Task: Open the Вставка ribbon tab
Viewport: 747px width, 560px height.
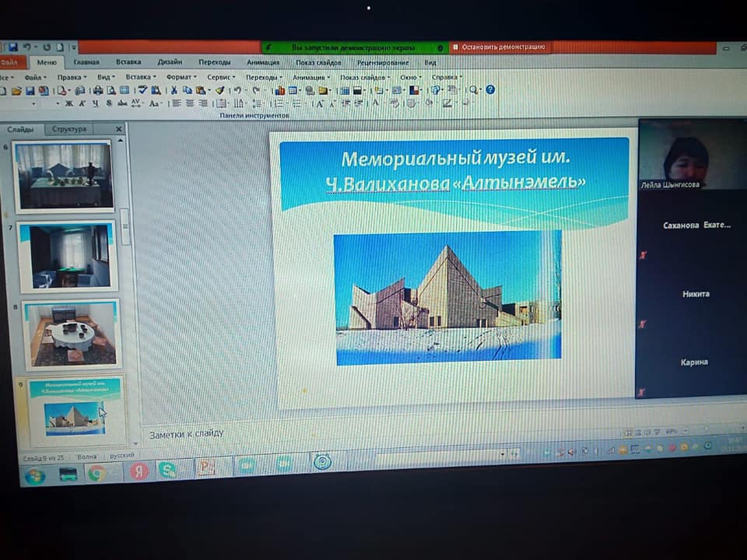Action: tap(128, 62)
